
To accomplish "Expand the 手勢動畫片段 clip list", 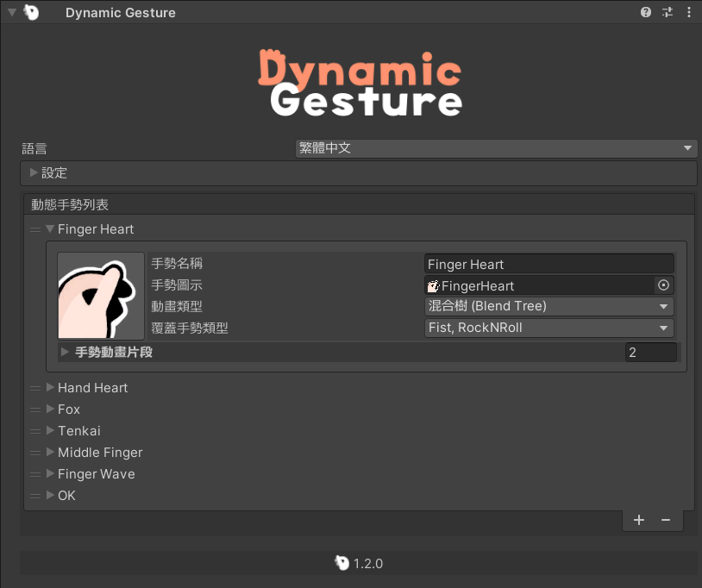I will [66, 352].
